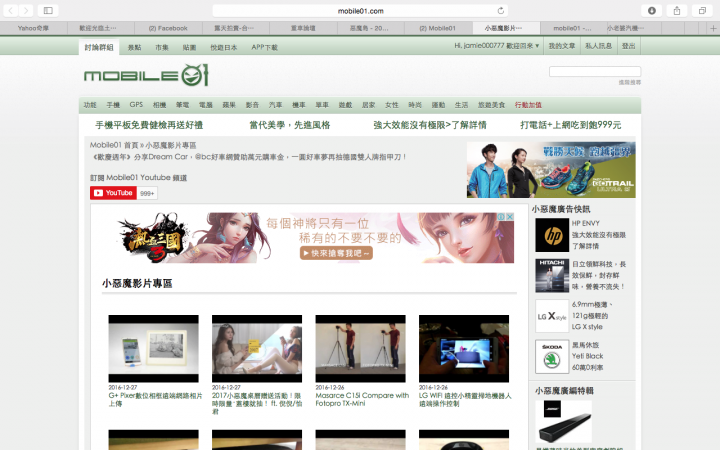Open APP下載 in the top navigation
Screen dimensions: 720x450
point(264,47)
